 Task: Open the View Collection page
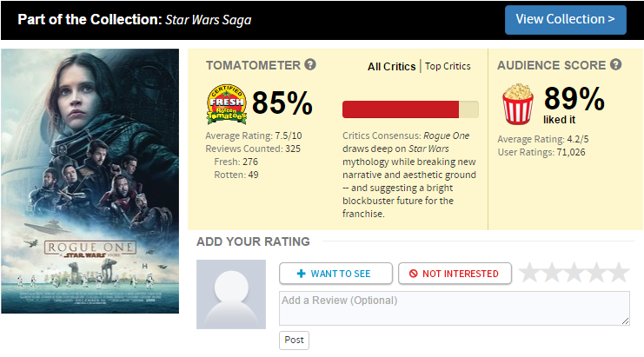tap(565, 19)
